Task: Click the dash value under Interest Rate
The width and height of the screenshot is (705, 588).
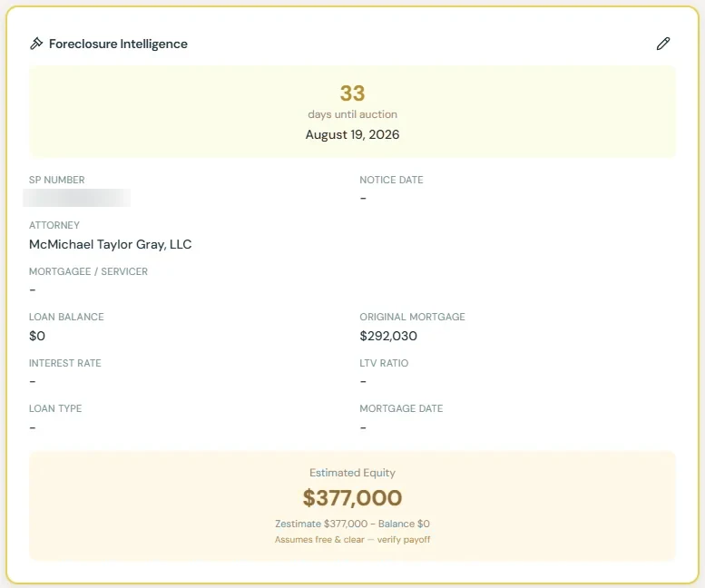Action: 33,382
